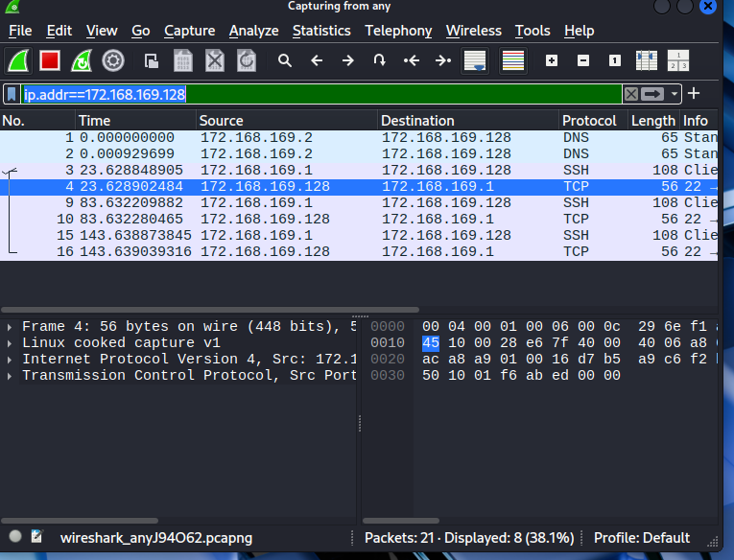Reset text to normal size
The height and width of the screenshot is (560, 734).
click(x=615, y=60)
